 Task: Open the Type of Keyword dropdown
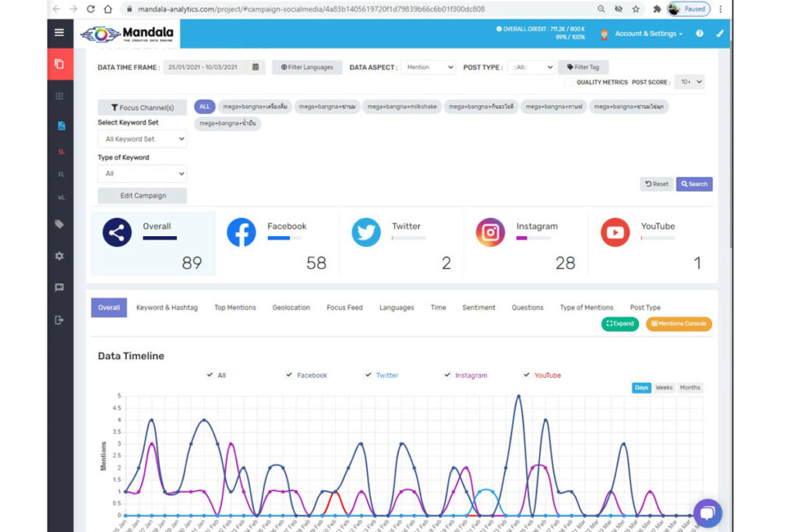143,174
